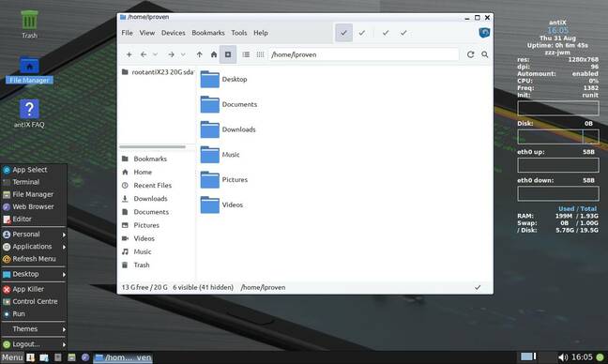Open search with the magnifier icon
Image resolution: width=608 pixels, height=364 pixels.
coord(485,54)
